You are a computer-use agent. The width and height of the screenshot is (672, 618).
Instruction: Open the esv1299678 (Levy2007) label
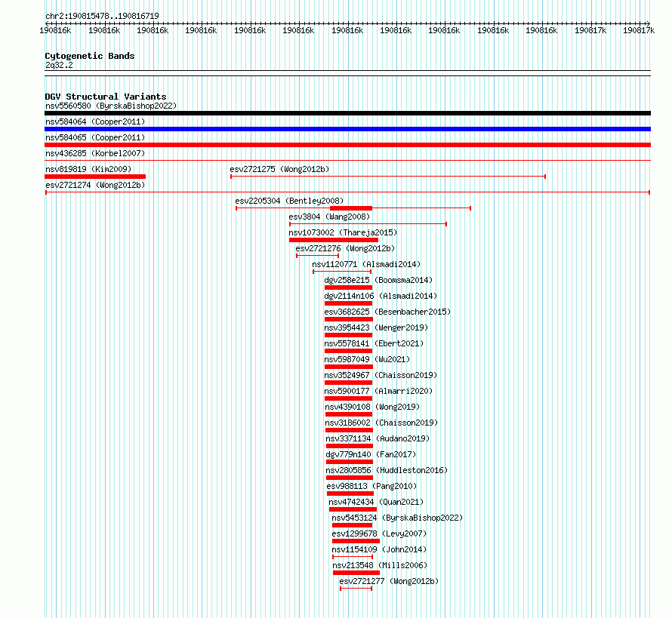coord(379,533)
